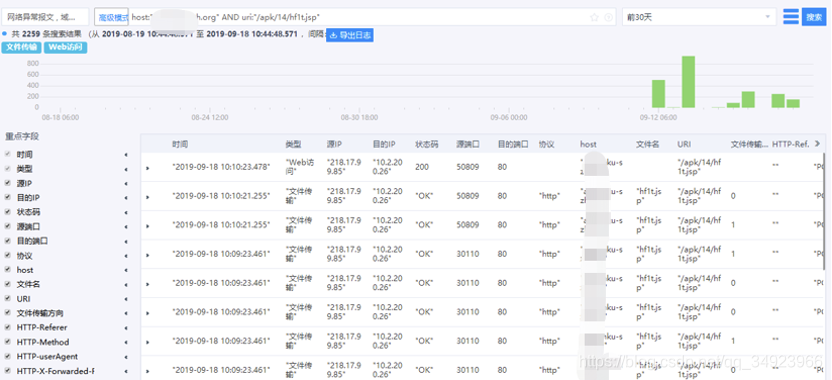Toggle the host field checkbox
Image resolution: width=832 pixels, height=380 pixels.
point(7,270)
